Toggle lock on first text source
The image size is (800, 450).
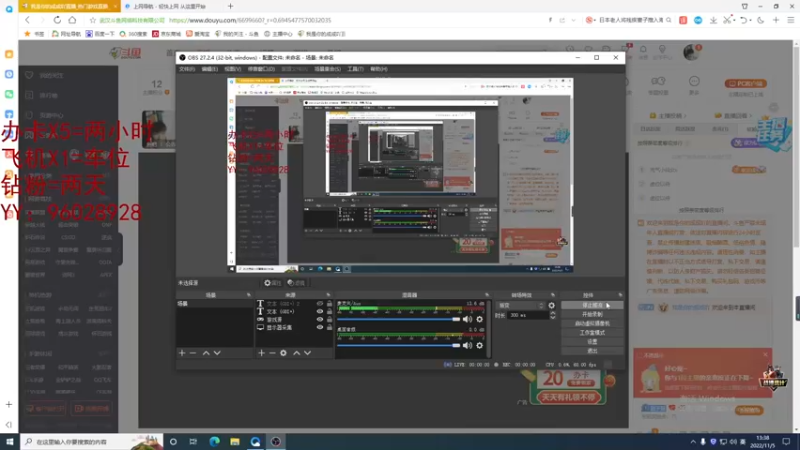point(329,304)
